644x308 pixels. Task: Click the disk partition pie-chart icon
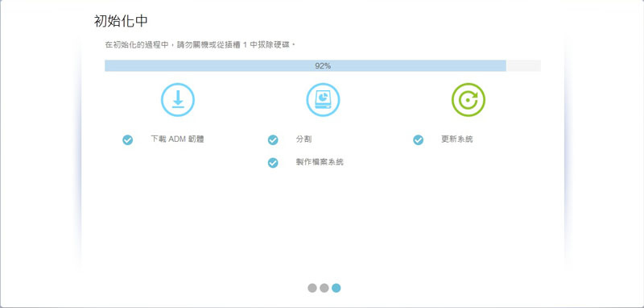point(323,100)
